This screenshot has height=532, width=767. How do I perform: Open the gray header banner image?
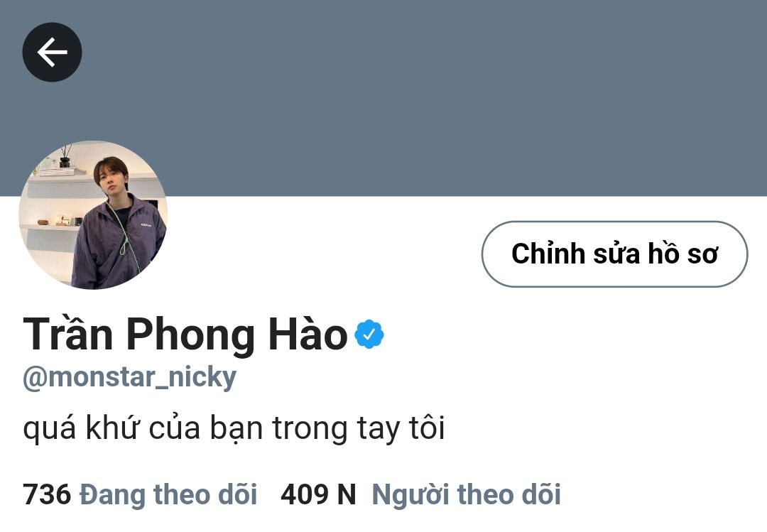(383, 98)
